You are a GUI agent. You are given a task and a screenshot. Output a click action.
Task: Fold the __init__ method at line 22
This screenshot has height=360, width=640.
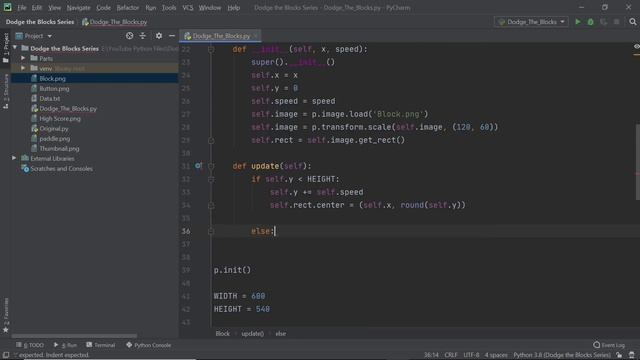point(211,49)
